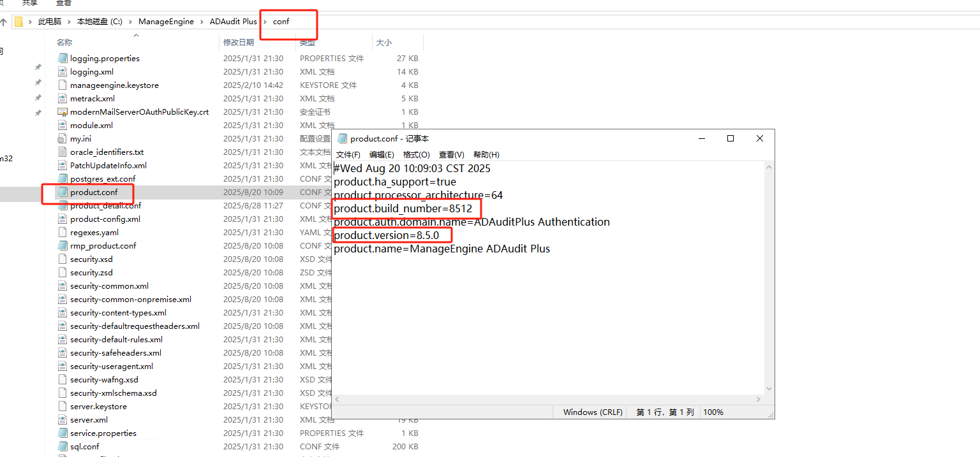Open the 格式(O) menu in Notepad
Viewport: 980px width, 457px height.
416,155
